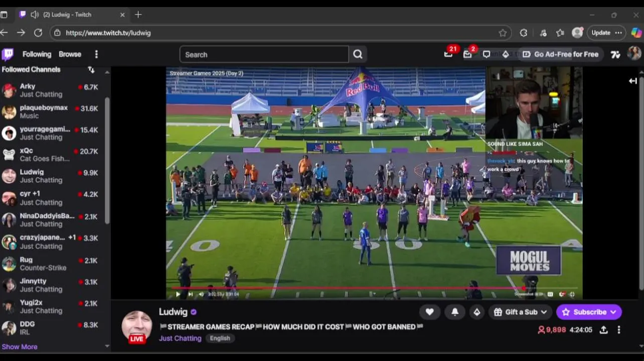The image size is (644, 361).
Task: Click in the Twitch Search field
Action: click(x=264, y=54)
